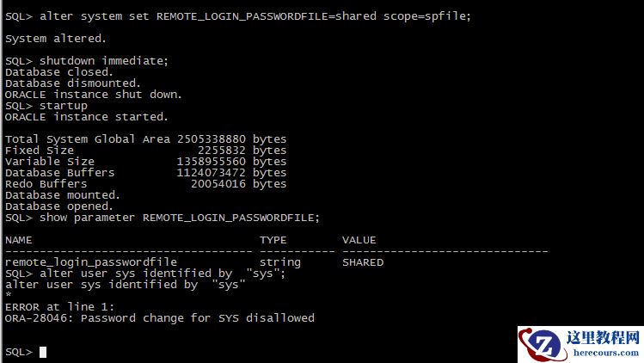The height and width of the screenshot is (363, 644).
Task: Click the Chinese watermark site title
Action: coord(603,337)
